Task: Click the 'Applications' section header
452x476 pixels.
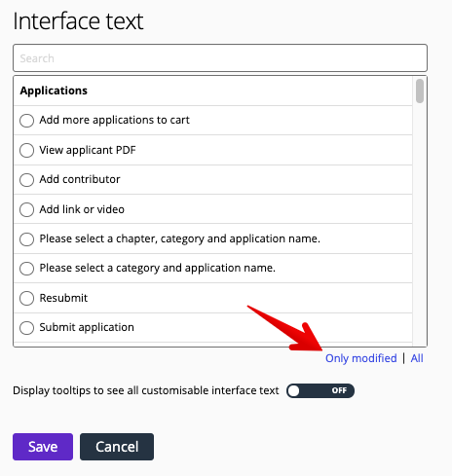Action: tap(54, 91)
